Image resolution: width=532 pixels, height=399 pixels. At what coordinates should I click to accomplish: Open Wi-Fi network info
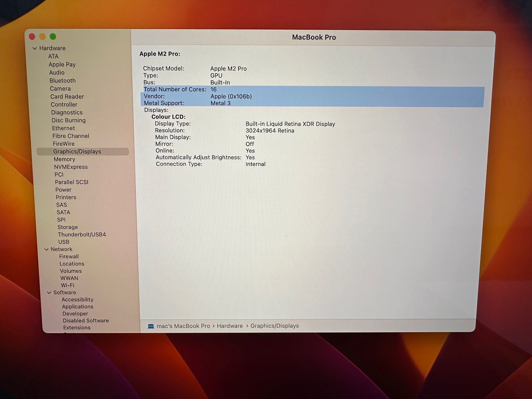tap(68, 285)
